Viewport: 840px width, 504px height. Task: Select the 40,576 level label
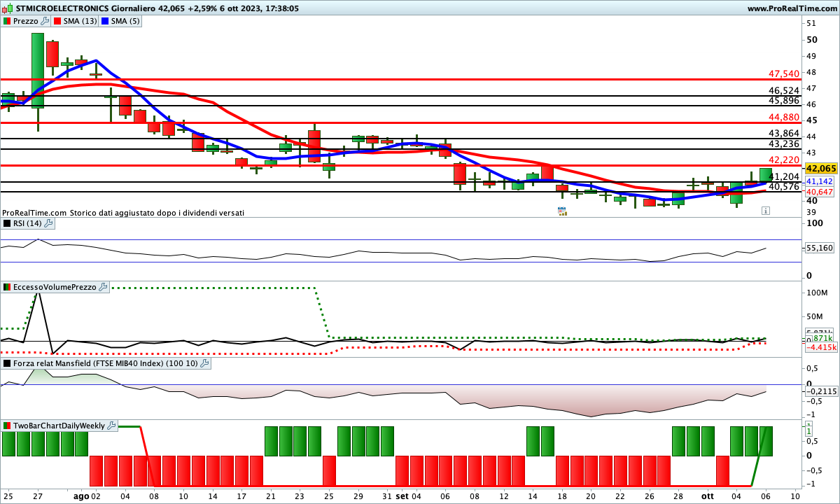click(x=783, y=186)
